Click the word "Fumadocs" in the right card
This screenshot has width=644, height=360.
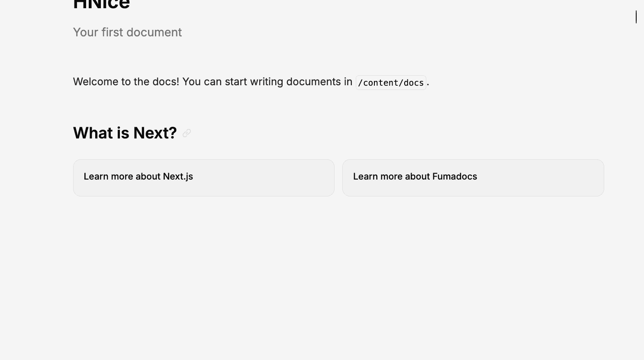[x=454, y=177]
